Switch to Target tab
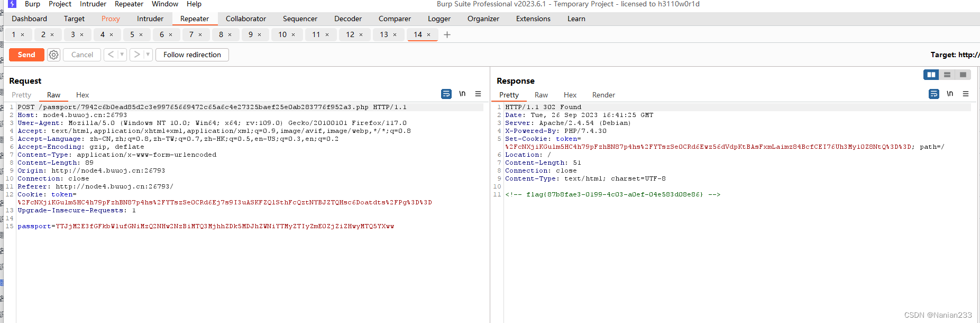This screenshot has height=323, width=980. pyautogui.click(x=74, y=19)
